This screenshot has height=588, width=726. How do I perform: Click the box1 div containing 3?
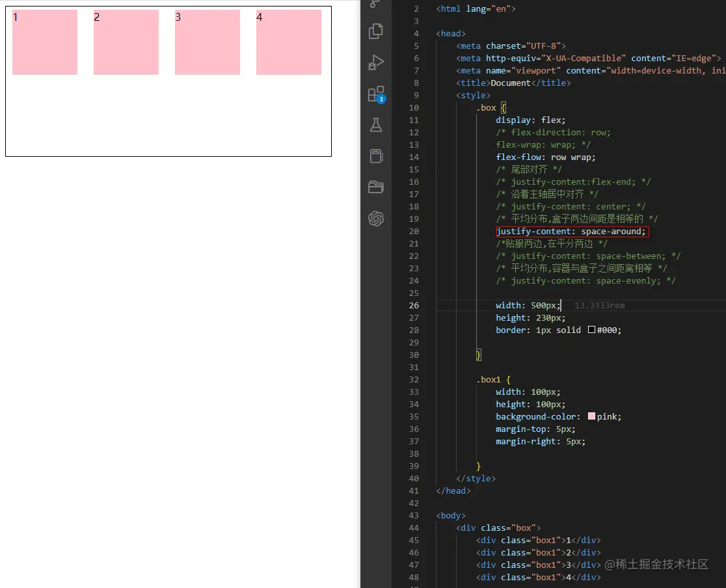(539, 565)
